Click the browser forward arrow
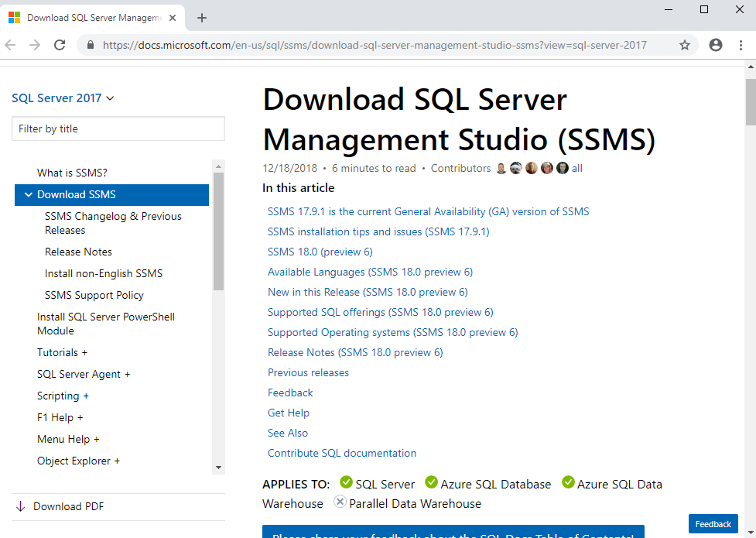Screen dimensions: 756x538 (35, 46)
